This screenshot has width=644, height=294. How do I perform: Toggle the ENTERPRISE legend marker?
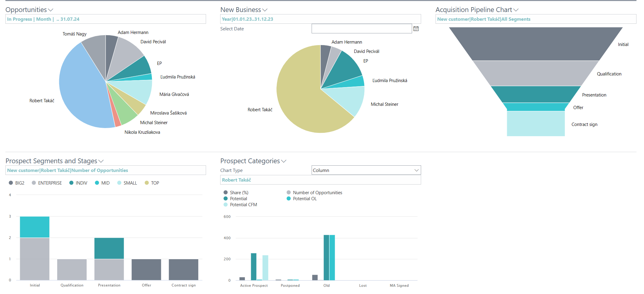tap(34, 183)
